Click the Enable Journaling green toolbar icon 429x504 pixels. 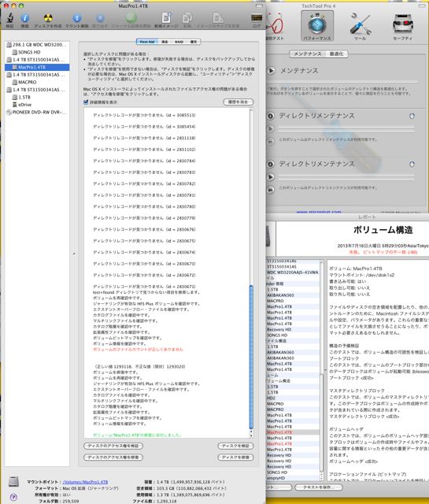pos(131,19)
